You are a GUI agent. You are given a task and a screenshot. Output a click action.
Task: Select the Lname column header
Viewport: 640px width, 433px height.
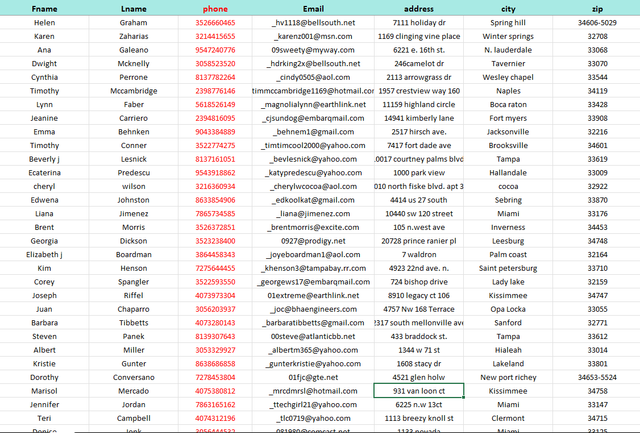click(133, 9)
